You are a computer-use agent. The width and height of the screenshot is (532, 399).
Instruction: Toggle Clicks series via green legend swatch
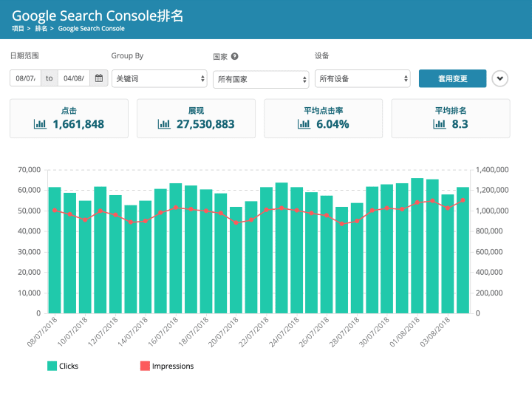pyautogui.click(x=52, y=366)
